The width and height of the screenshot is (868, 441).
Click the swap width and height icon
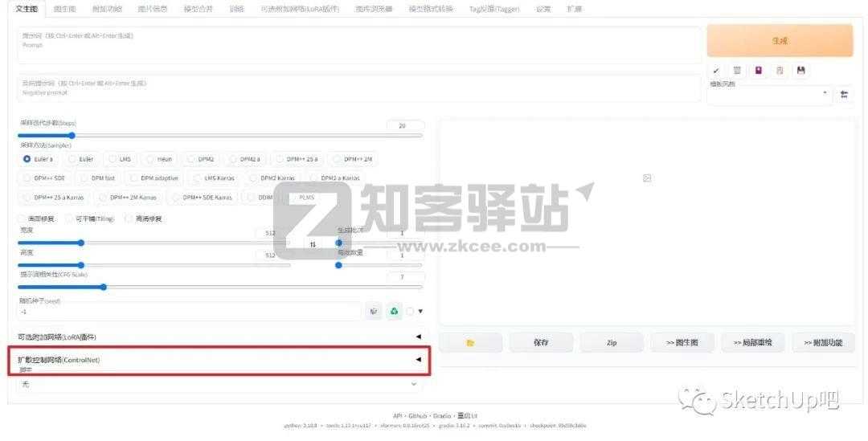[x=313, y=243]
